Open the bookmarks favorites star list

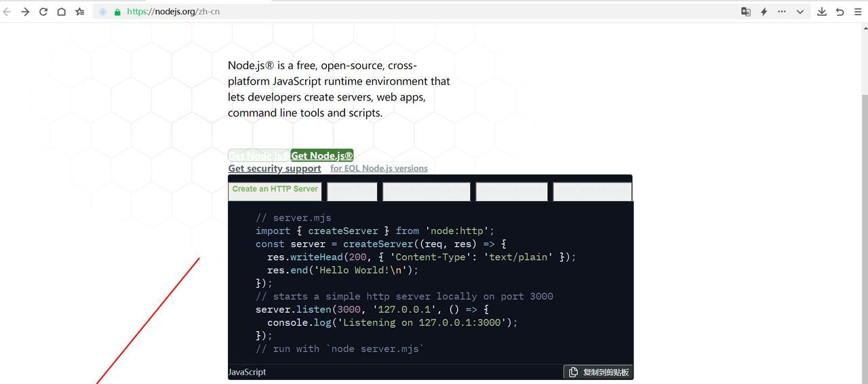[80, 12]
